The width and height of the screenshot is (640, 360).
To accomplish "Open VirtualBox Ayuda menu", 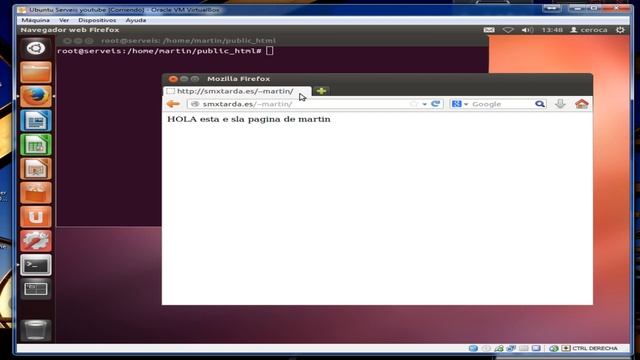I will pyautogui.click(x=136, y=20).
